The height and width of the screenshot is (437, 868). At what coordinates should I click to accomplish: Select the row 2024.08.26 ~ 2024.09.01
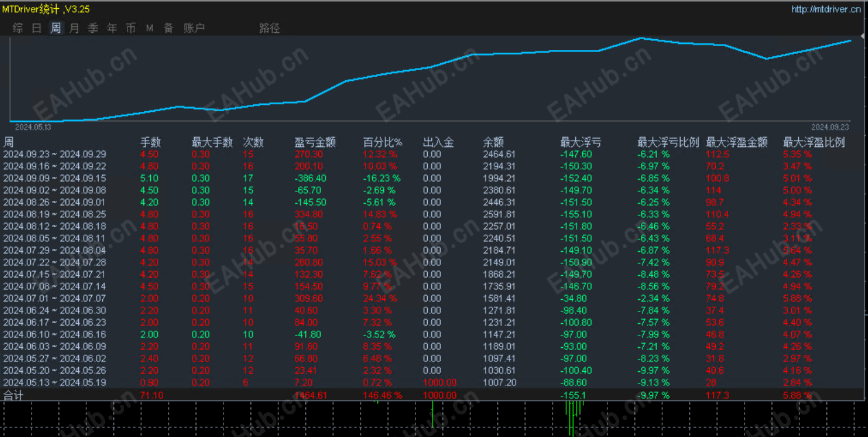tap(432, 202)
